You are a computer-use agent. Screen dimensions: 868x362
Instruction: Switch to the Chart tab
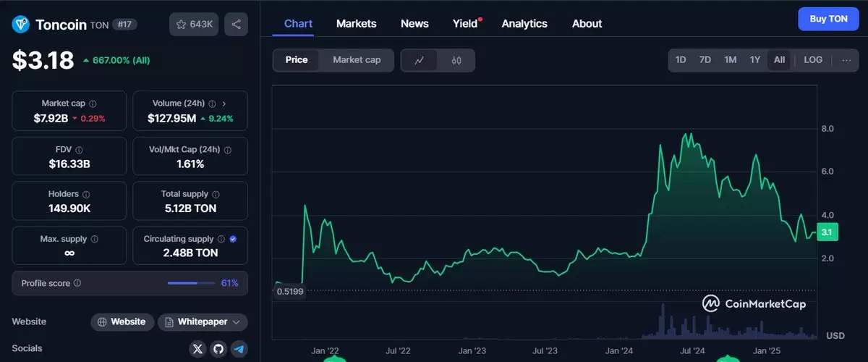point(298,23)
